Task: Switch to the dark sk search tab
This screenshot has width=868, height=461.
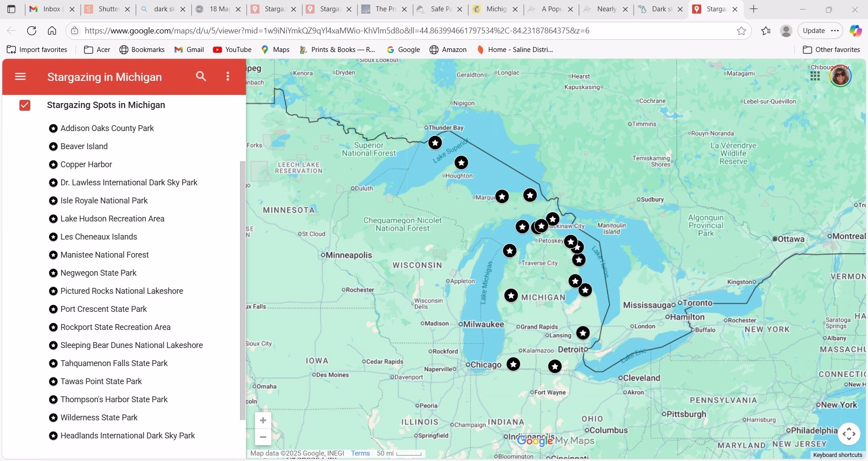Action: coord(163,9)
